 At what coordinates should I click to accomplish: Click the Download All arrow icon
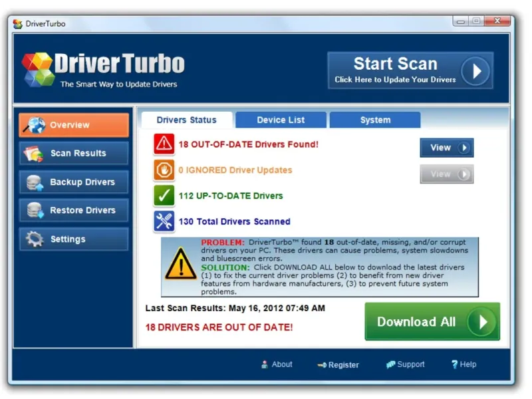[x=481, y=322]
